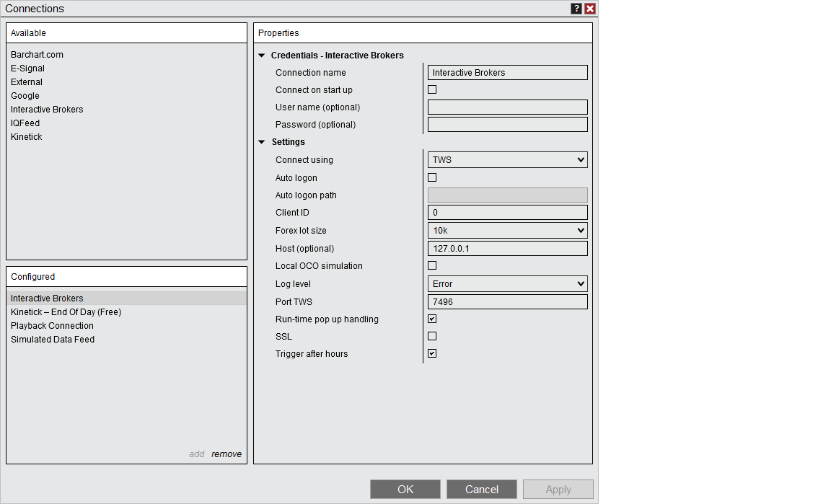Image resolution: width=831 pixels, height=504 pixels.
Task: Click the Port TWS field
Action: pyautogui.click(x=508, y=302)
